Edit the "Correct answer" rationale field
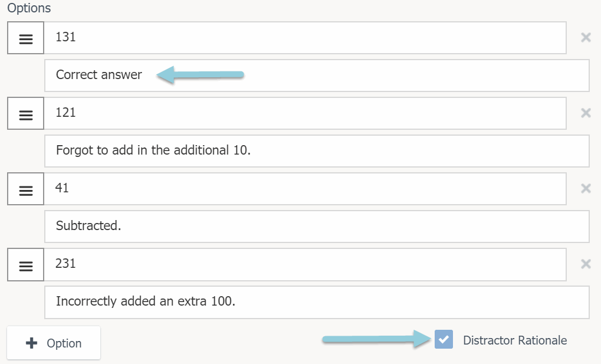 coord(317,76)
